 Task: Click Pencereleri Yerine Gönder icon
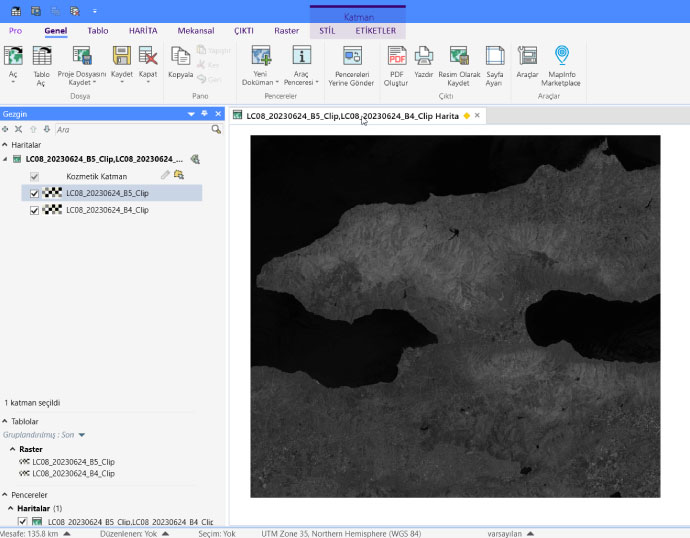point(351,62)
